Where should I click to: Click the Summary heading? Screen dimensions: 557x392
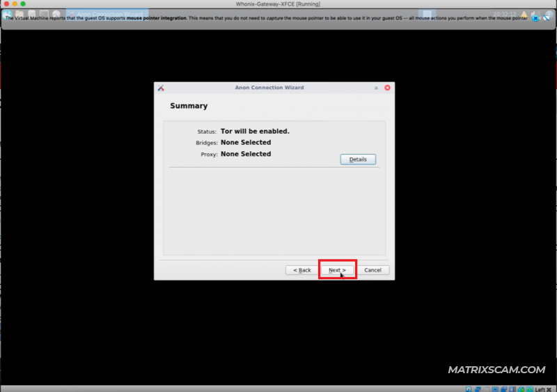point(189,106)
